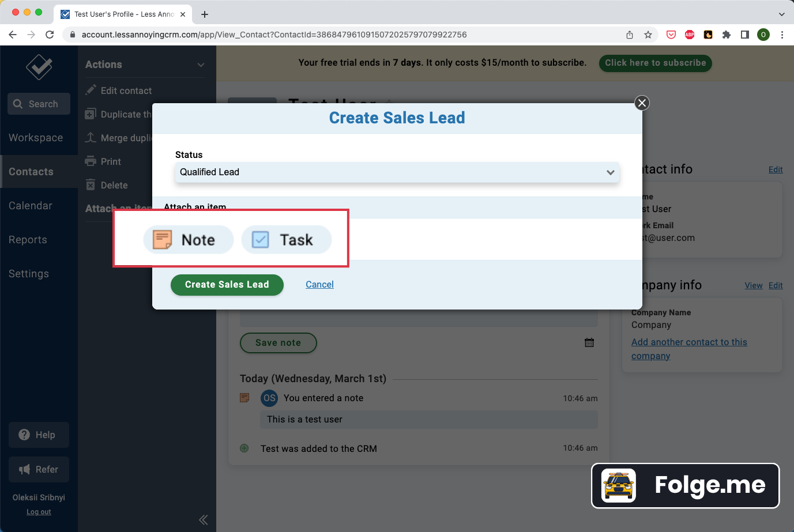Click the Create Sales Lead button
This screenshot has width=794, height=532.
[x=227, y=285]
